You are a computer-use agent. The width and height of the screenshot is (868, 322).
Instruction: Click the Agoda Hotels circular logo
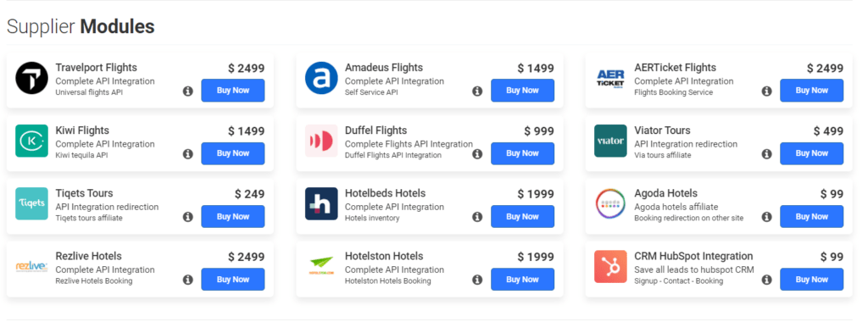pyautogui.click(x=610, y=203)
